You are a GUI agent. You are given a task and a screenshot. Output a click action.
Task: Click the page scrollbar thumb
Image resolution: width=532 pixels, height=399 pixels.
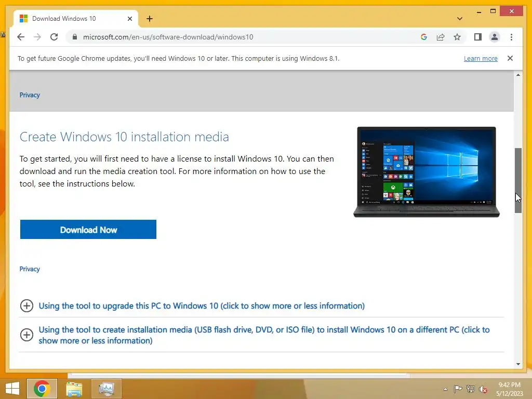[x=518, y=180]
